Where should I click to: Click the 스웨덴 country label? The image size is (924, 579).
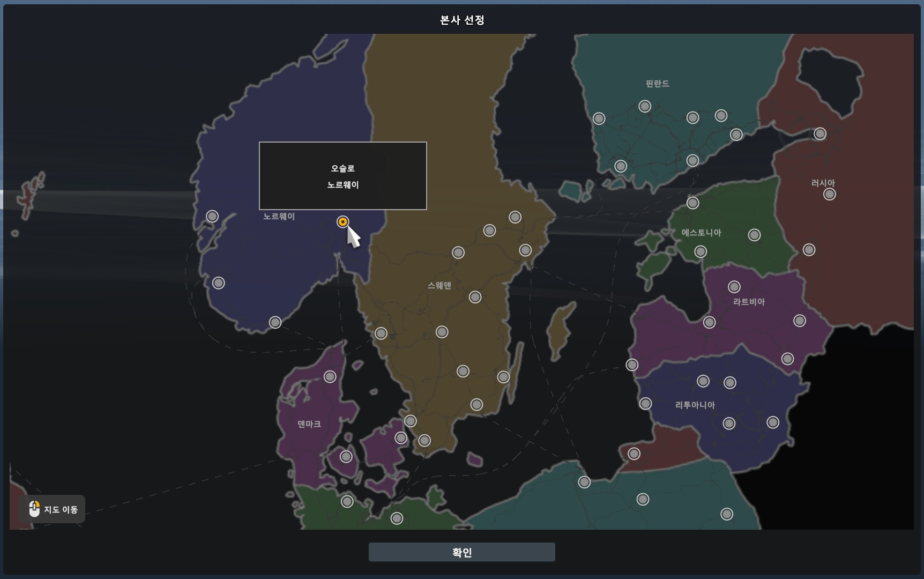(x=439, y=286)
